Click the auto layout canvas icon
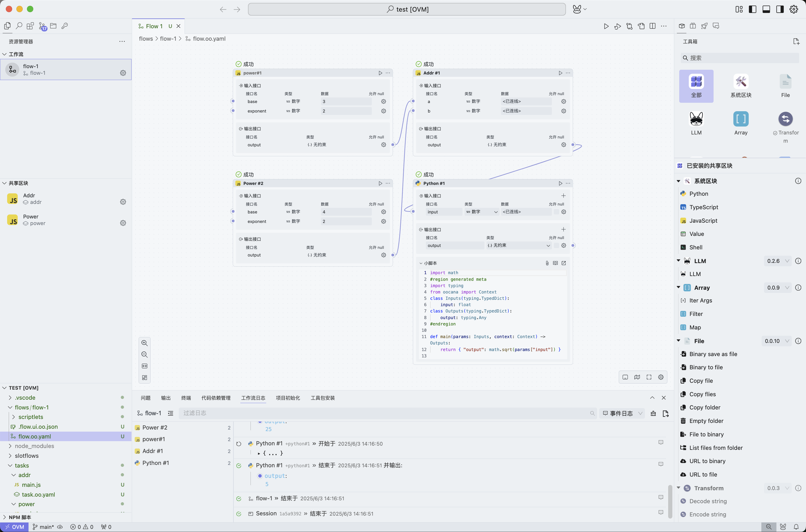The width and height of the screenshot is (806, 532). pyautogui.click(x=144, y=378)
